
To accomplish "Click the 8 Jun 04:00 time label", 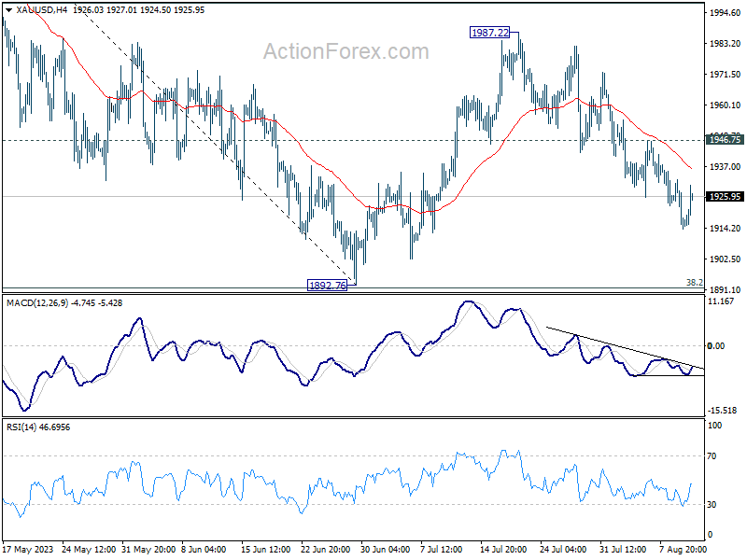I will click(204, 549).
